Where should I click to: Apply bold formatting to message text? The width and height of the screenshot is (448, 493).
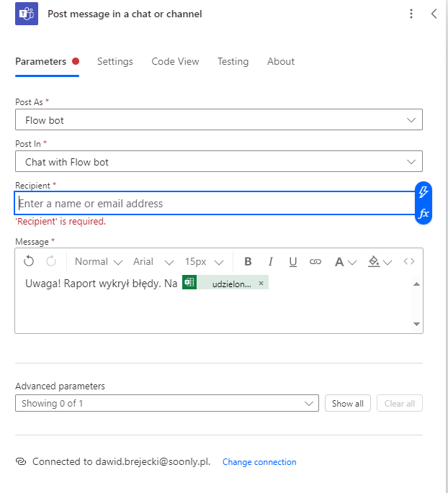(248, 262)
